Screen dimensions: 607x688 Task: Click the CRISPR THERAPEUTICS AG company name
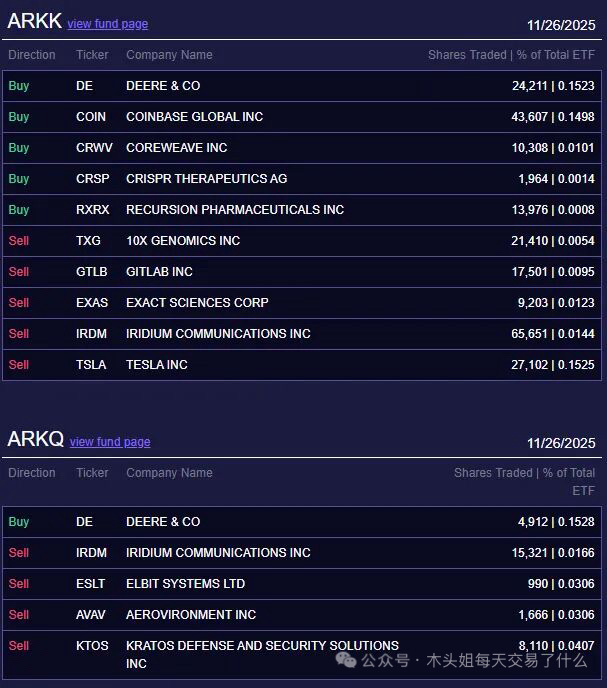tap(207, 179)
